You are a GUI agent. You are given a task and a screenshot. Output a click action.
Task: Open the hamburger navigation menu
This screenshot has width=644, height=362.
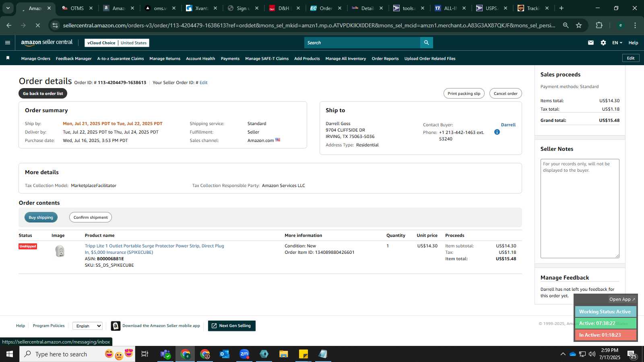8,43
